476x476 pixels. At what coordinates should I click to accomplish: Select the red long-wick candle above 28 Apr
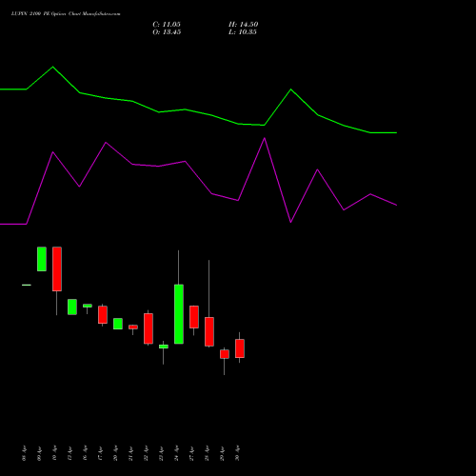pyautogui.click(x=209, y=331)
